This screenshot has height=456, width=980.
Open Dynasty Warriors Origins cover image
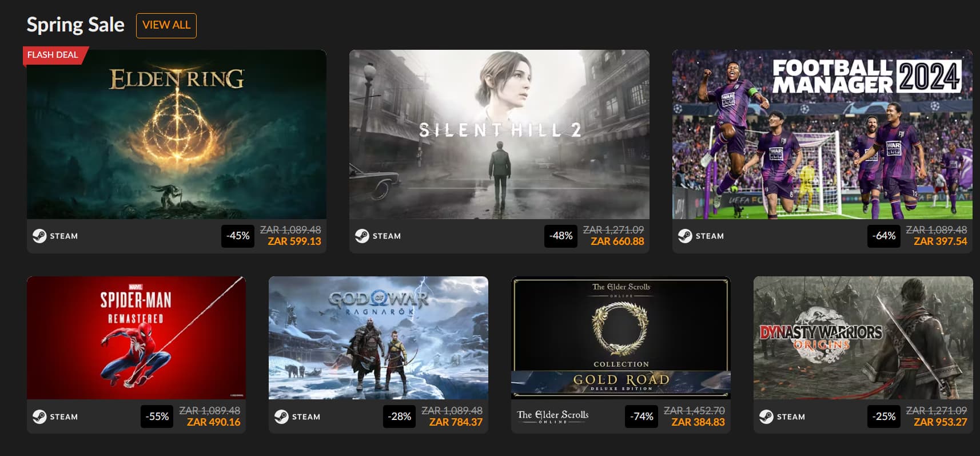point(863,338)
